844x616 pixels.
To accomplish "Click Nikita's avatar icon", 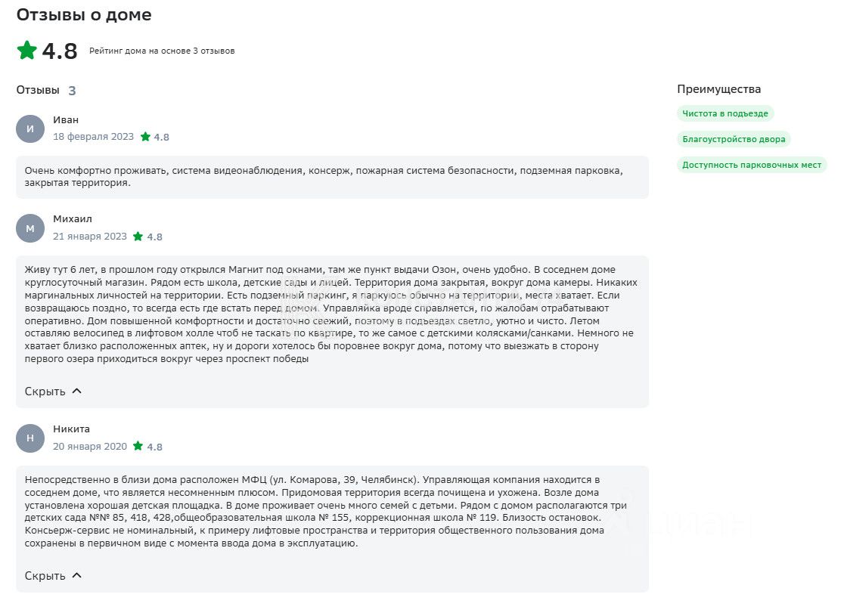I will [x=30, y=438].
